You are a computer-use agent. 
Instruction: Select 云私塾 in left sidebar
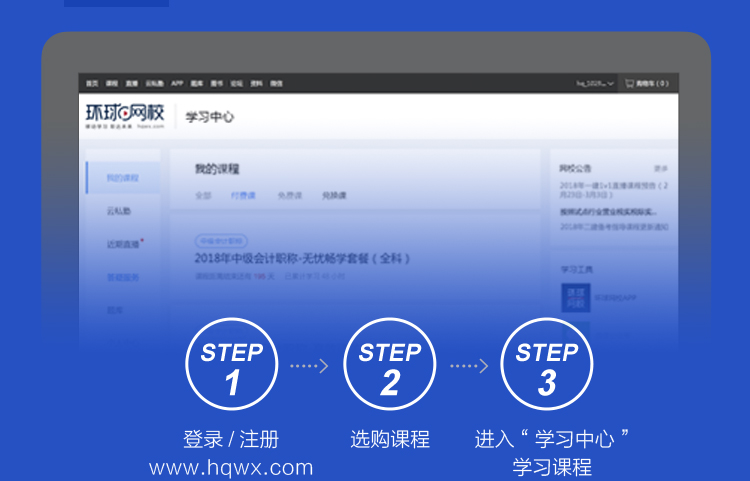[x=119, y=211]
